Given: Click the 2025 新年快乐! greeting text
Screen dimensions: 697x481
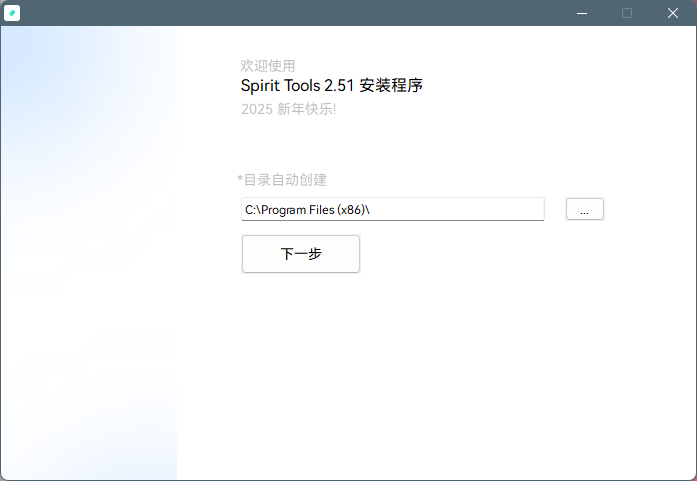Looking at the screenshot, I should pos(288,109).
